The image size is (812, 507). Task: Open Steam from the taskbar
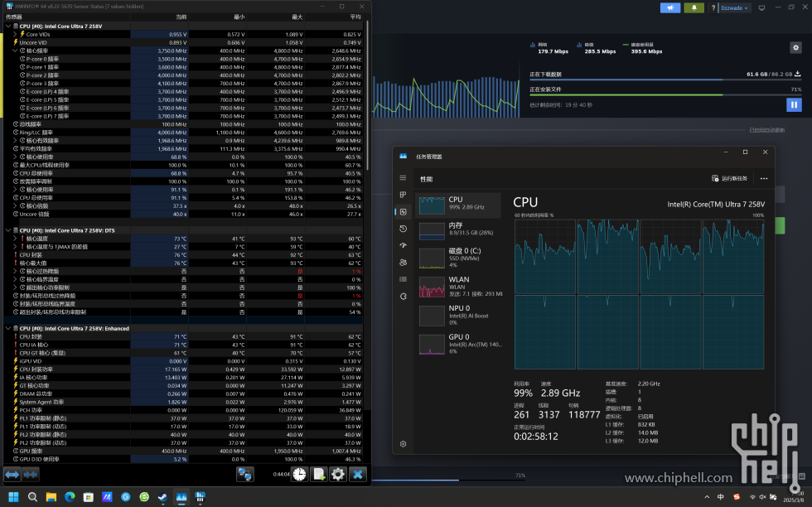(x=162, y=496)
